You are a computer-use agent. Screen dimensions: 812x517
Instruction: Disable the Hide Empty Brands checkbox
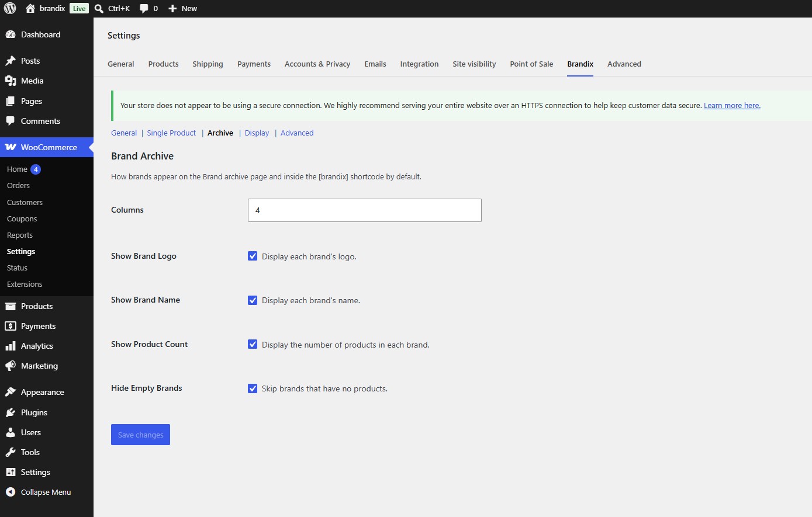tap(253, 388)
